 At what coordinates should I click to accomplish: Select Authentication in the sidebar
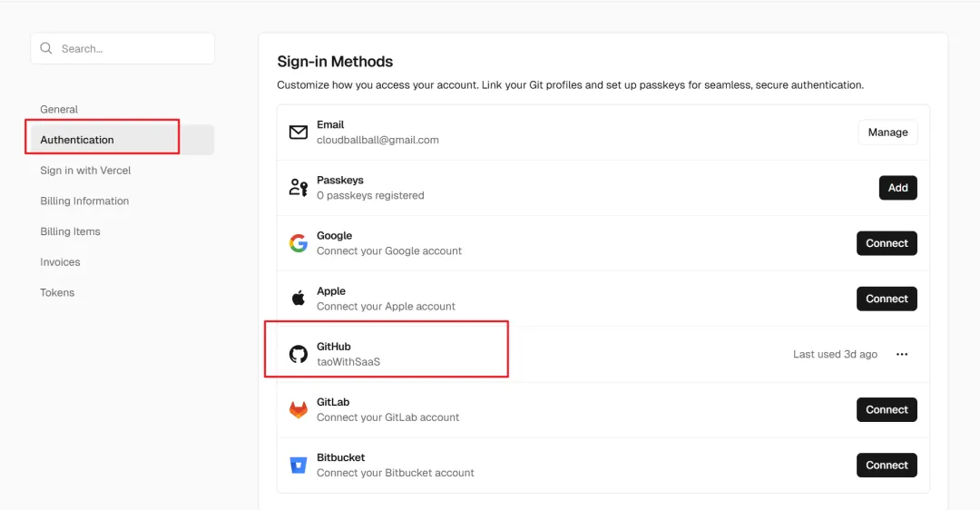coord(77,140)
